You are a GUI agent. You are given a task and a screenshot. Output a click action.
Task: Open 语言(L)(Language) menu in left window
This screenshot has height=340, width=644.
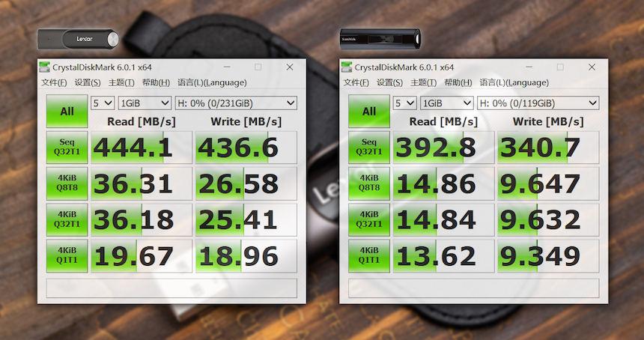[x=212, y=82]
